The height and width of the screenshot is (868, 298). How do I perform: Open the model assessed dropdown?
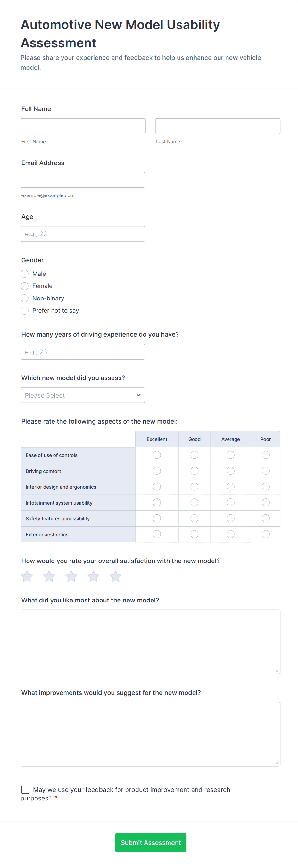pyautogui.click(x=83, y=395)
